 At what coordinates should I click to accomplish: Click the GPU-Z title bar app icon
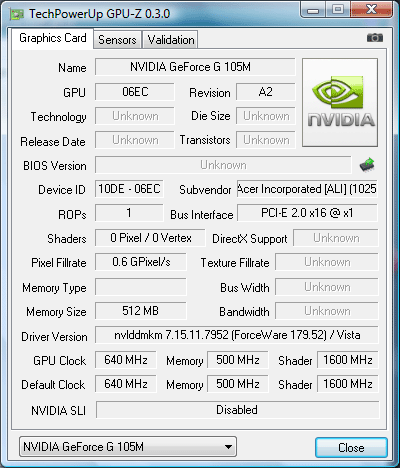pos(17,14)
